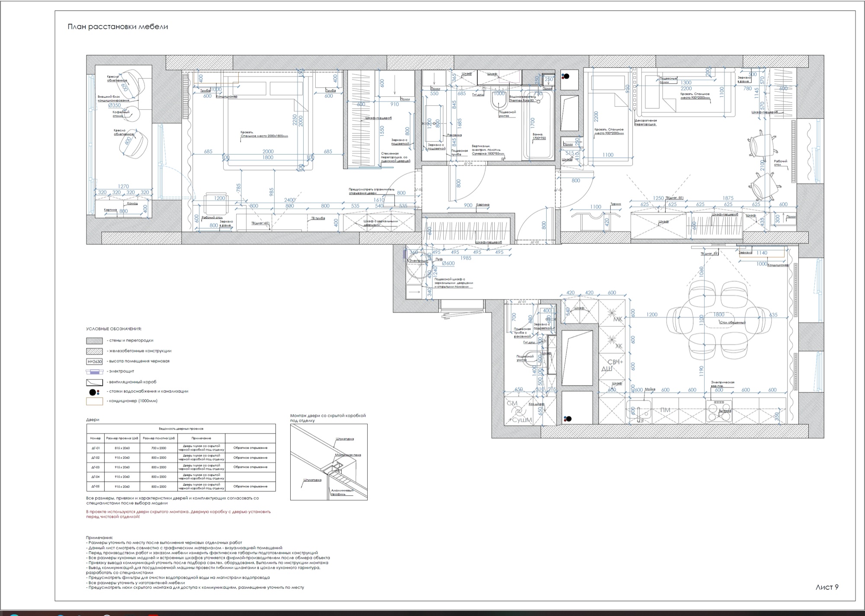The image size is (865, 616).
Task: Click the "H=2630" legend box
Action: click(x=94, y=361)
